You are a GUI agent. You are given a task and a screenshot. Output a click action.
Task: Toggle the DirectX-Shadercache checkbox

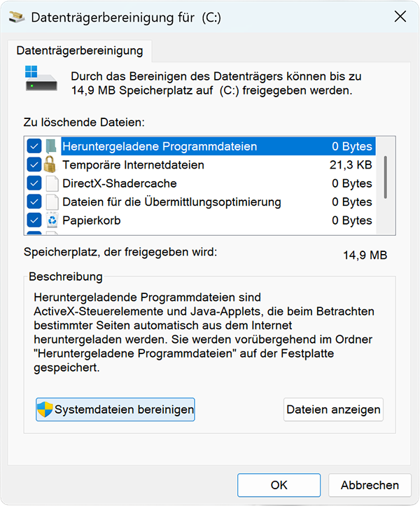tap(34, 183)
